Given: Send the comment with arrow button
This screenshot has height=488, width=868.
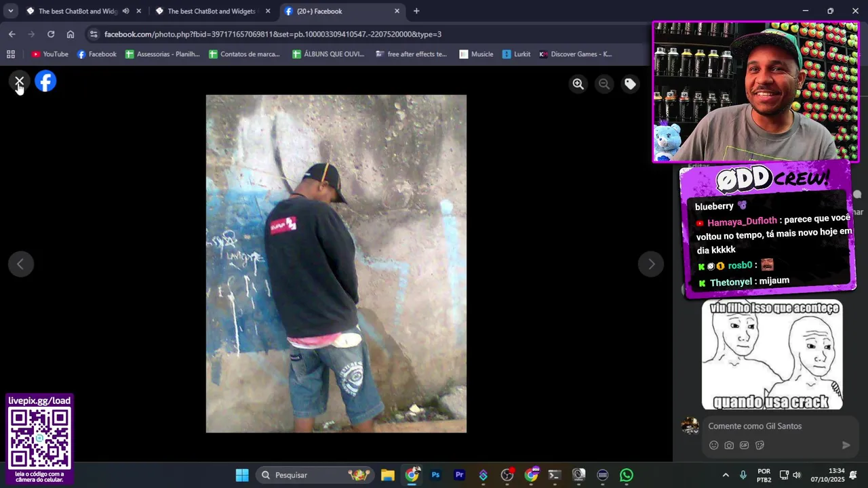Looking at the screenshot, I should pos(846,445).
